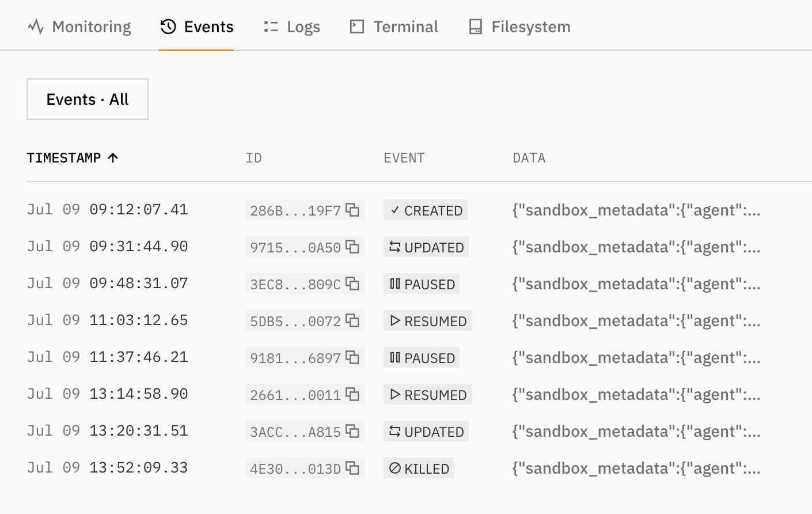Click timestamp Jul 09 09:12:07.41
812x514 pixels.
coord(108,209)
